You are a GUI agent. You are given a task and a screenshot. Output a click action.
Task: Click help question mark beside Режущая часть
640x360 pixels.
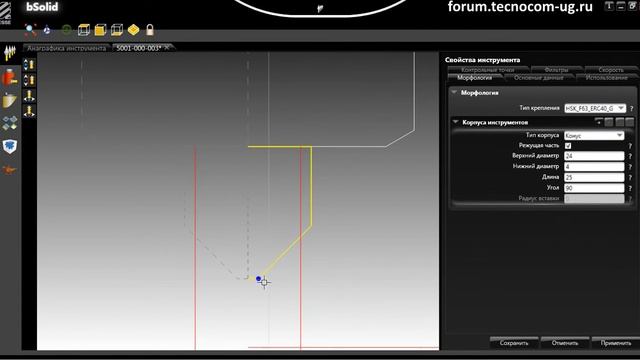(x=631, y=146)
